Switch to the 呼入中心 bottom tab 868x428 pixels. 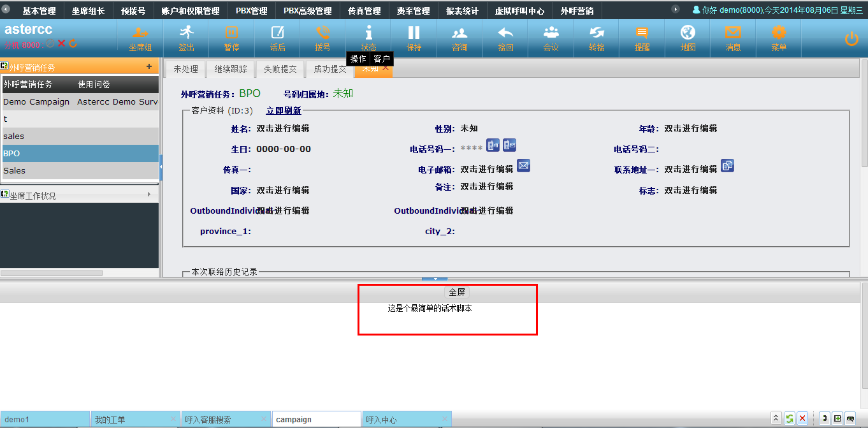(x=381, y=420)
